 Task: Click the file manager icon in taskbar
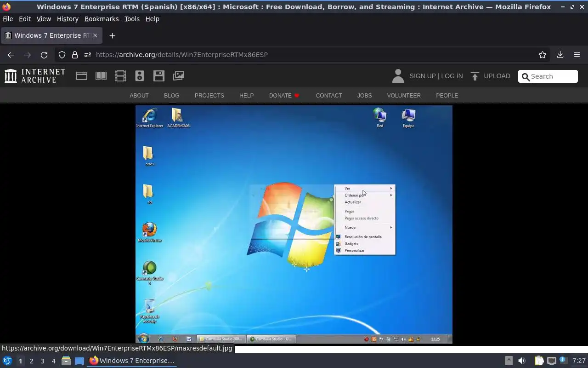click(66, 361)
